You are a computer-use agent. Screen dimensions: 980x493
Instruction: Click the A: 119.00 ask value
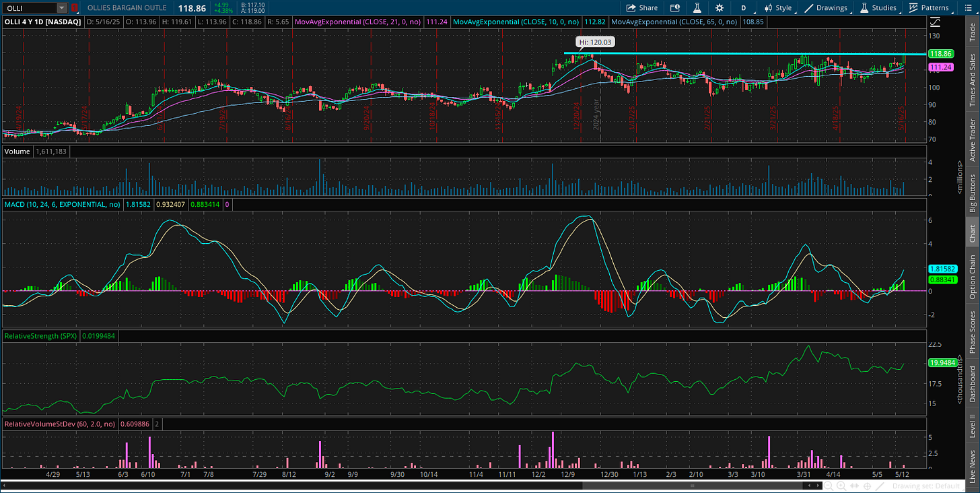pos(253,11)
